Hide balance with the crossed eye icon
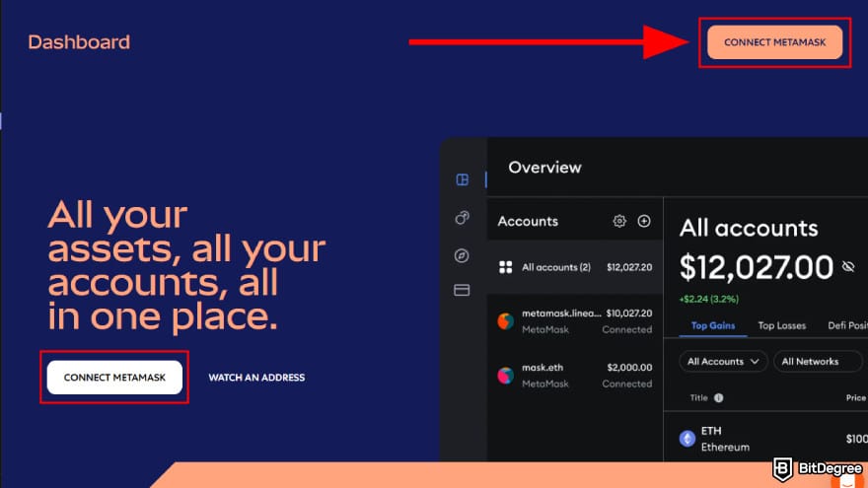The image size is (868, 488). coord(848,267)
